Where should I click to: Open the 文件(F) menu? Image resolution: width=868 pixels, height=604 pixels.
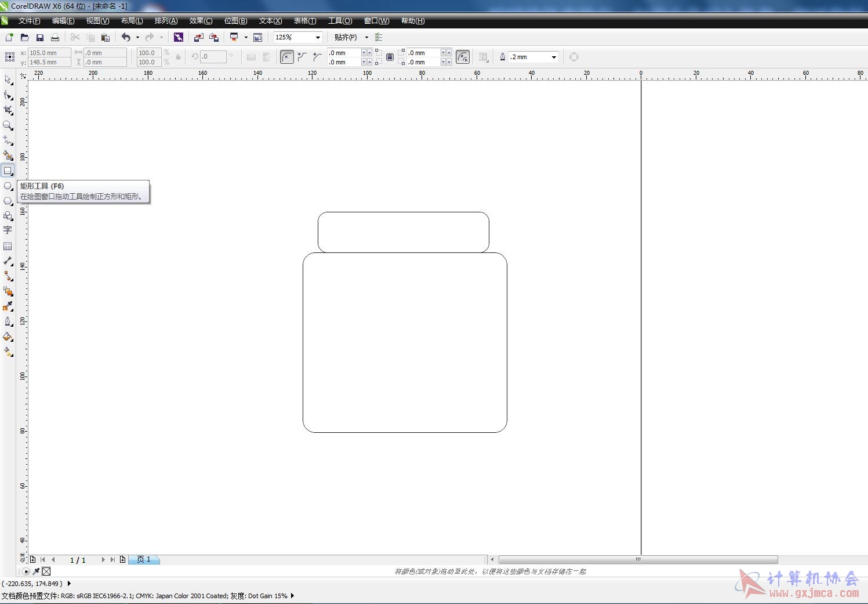(29, 21)
